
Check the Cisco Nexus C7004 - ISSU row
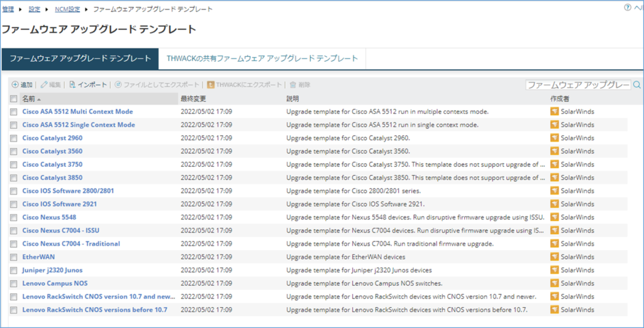[14, 230]
